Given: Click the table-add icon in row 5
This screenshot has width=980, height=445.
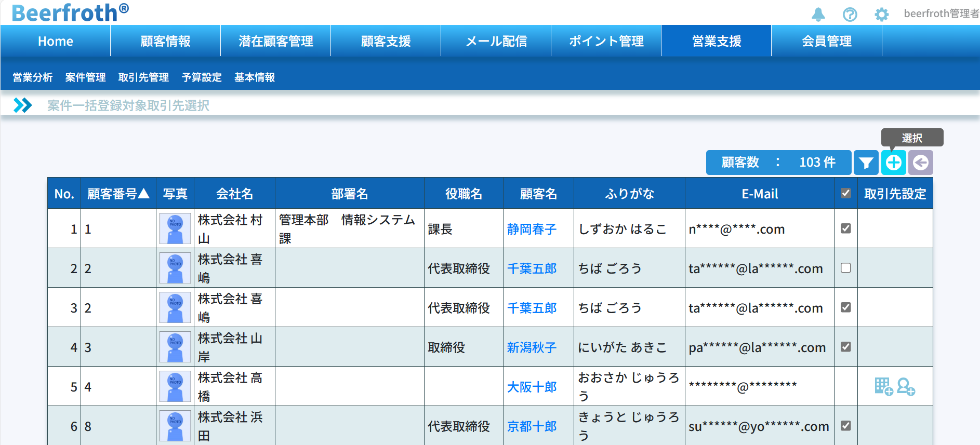Looking at the screenshot, I should (x=883, y=386).
